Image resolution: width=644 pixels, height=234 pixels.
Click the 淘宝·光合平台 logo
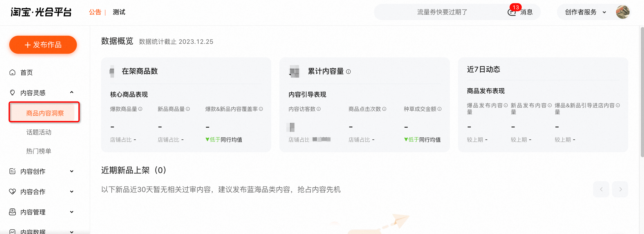tap(41, 12)
